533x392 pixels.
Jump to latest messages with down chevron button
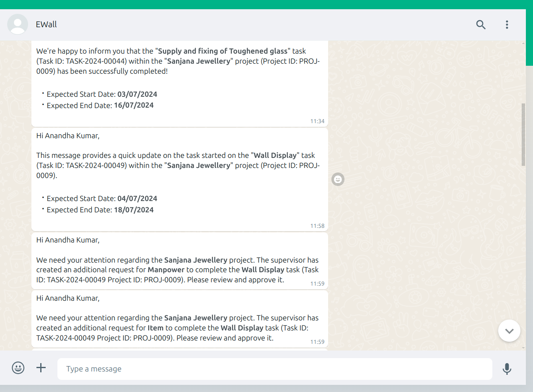[x=509, y=331]
